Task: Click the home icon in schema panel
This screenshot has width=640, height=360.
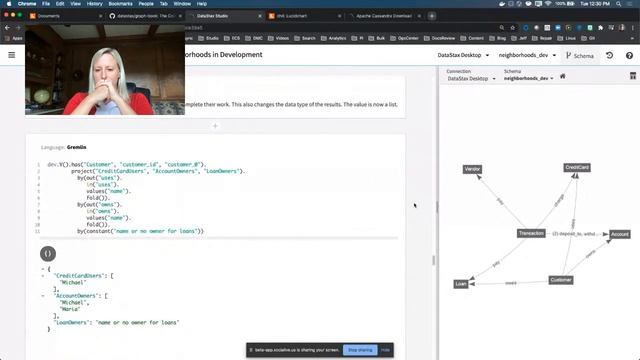Action: coord(562,76)
